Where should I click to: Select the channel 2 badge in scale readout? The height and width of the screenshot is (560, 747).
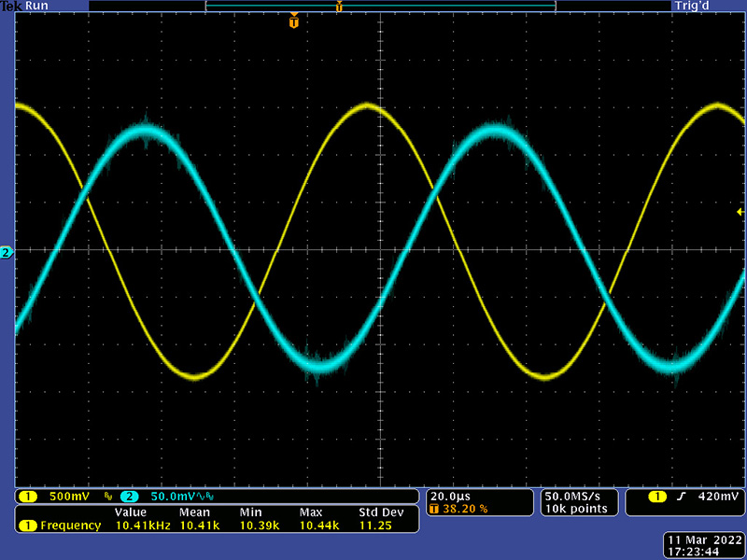click(x=129, y=497)
